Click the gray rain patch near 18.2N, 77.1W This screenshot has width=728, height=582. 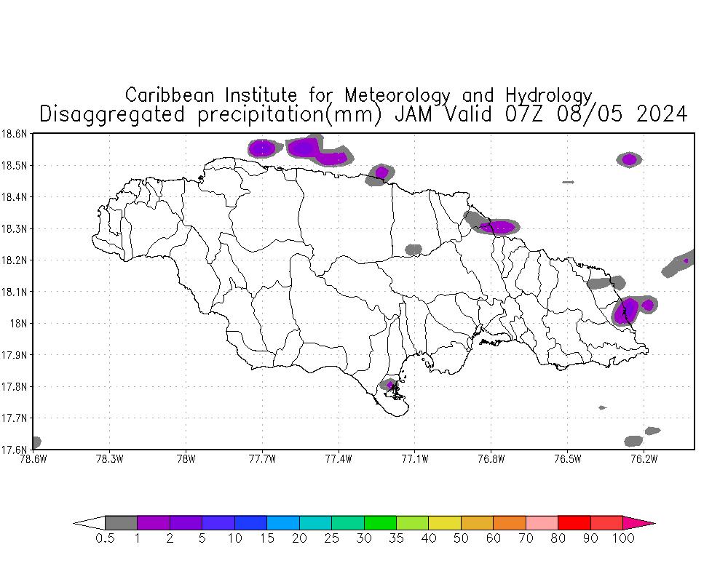[414, 250]
